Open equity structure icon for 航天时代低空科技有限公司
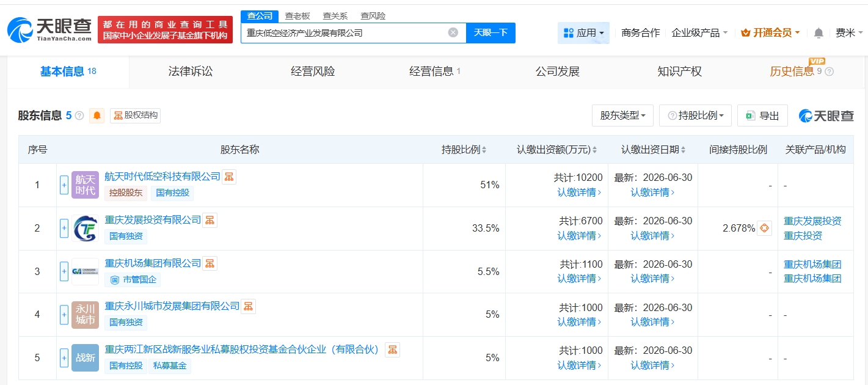Viewport: 868px width, 385px height. click(229, 177)
